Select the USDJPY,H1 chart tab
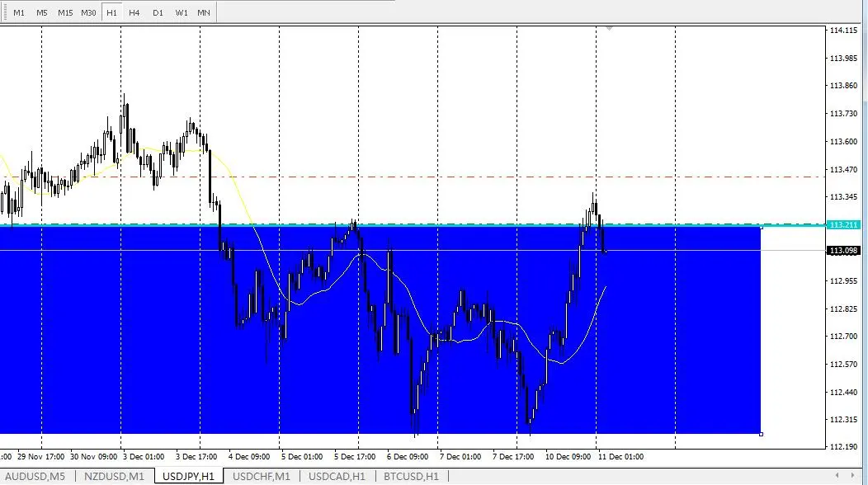Viewport: 868px width, 485px height. (188, 476)
